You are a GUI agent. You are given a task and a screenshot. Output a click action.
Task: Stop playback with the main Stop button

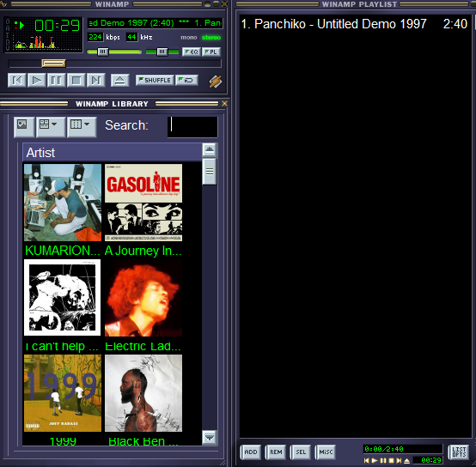[76, 81]
